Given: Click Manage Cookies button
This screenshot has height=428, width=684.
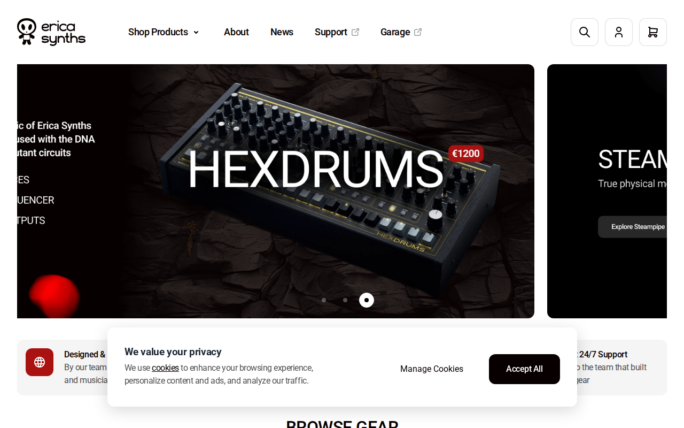Looking at the screenshot, I should coord(431,369).
